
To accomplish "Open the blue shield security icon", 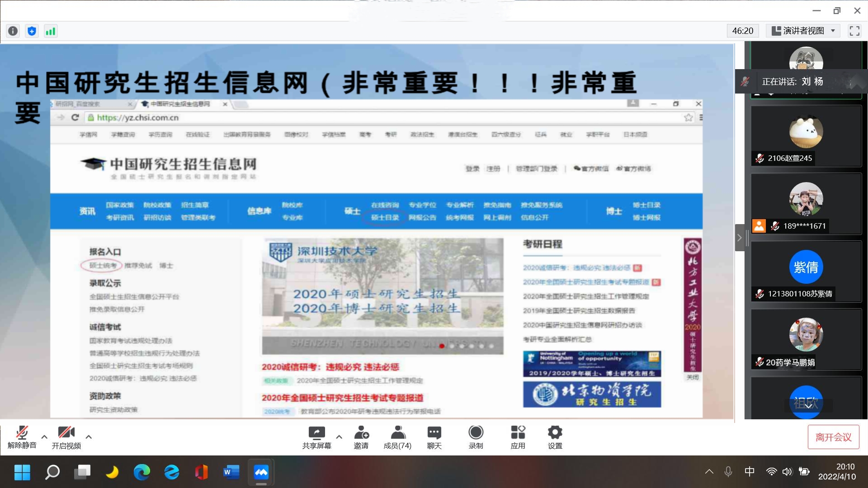I will tap(32, 31).
